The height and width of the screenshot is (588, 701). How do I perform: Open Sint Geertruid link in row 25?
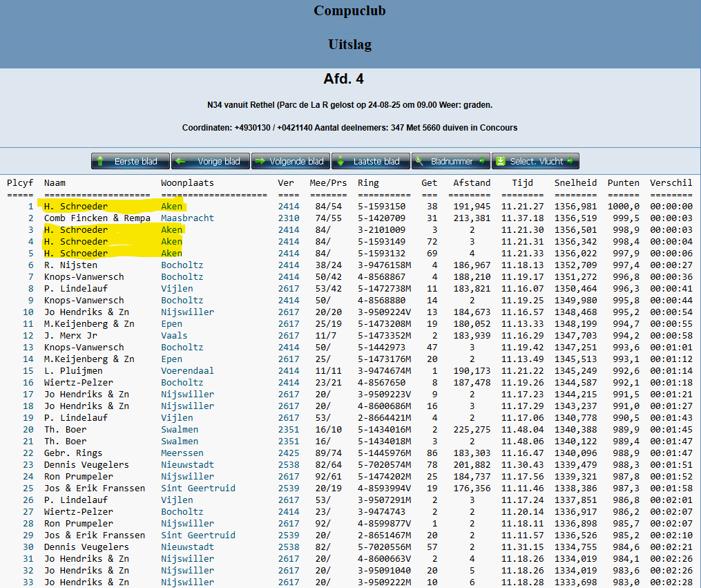(x=198, y=489)
